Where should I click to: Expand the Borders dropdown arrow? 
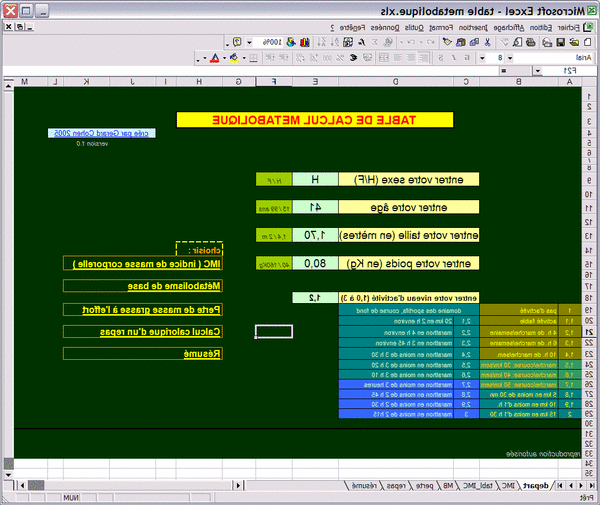click(x=244, y=58)
